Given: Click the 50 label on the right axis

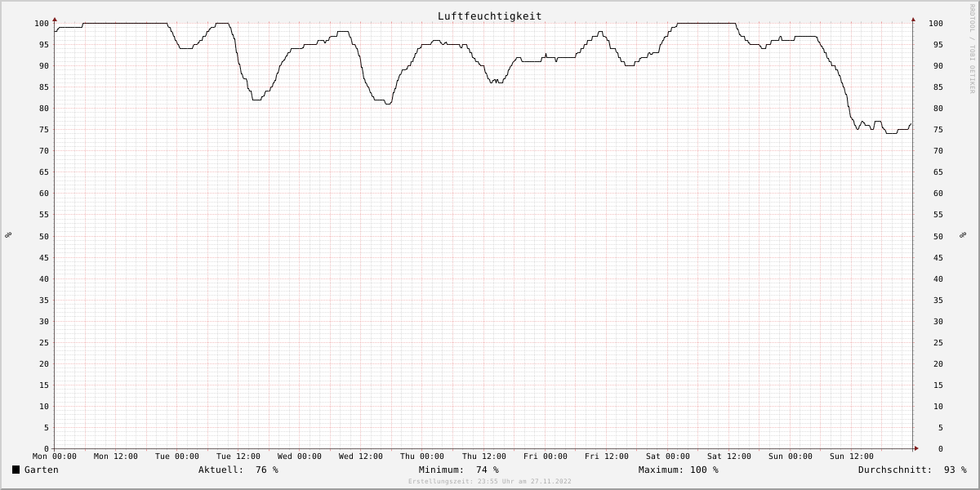Looking at the screenshot, I should point(938,236).
